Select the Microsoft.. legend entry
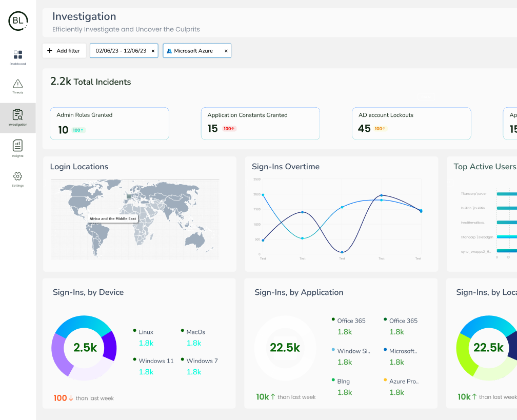This screenshot has width=517, height=420. [401, 356]
